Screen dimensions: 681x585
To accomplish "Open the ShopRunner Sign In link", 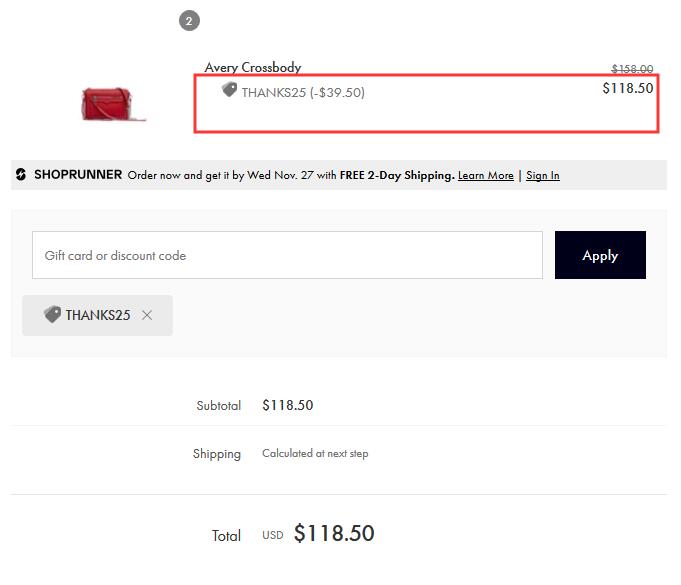I will (542, 175).
